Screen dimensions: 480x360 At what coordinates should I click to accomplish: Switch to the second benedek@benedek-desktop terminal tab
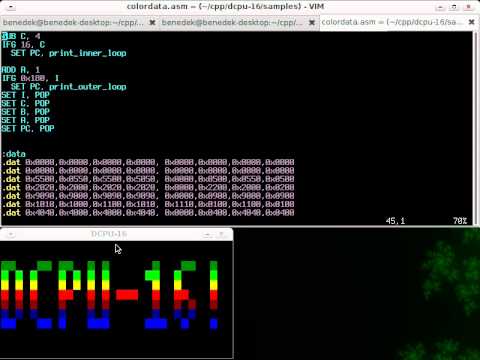[232, 22]
